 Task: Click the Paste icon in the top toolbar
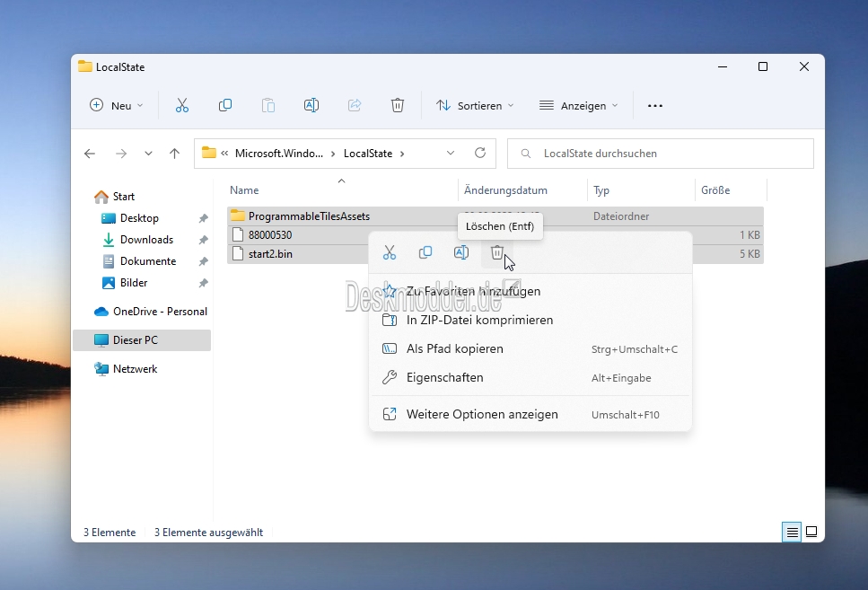[267, 105]
